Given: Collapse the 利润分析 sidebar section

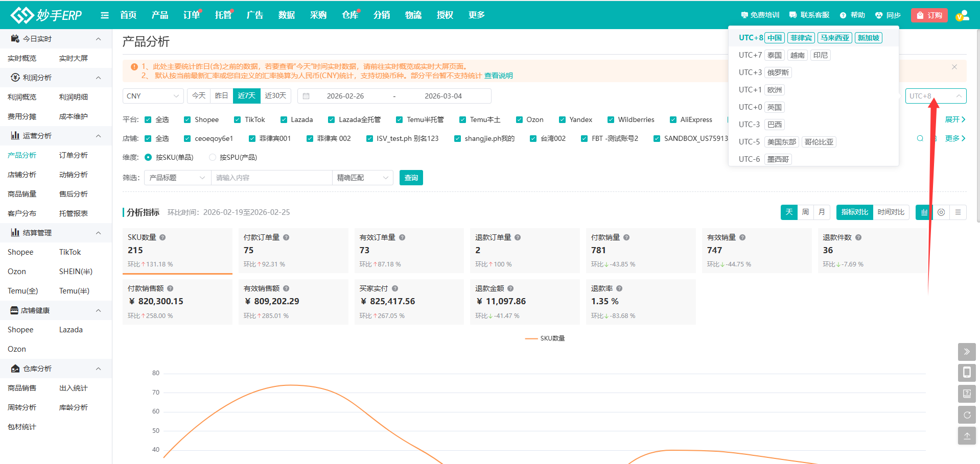Looking at the screenshot, I should point(98,78).
